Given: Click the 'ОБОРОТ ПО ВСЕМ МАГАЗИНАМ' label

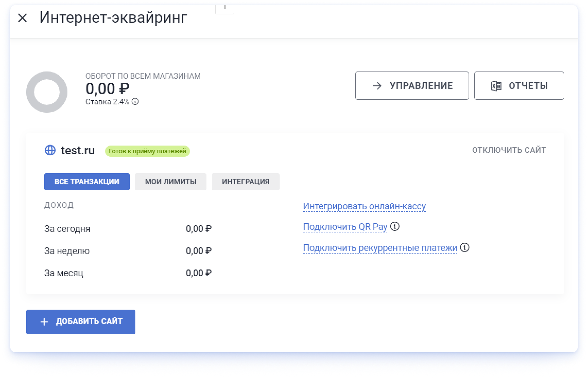Looking at the screenshot, I should [143, 76].
